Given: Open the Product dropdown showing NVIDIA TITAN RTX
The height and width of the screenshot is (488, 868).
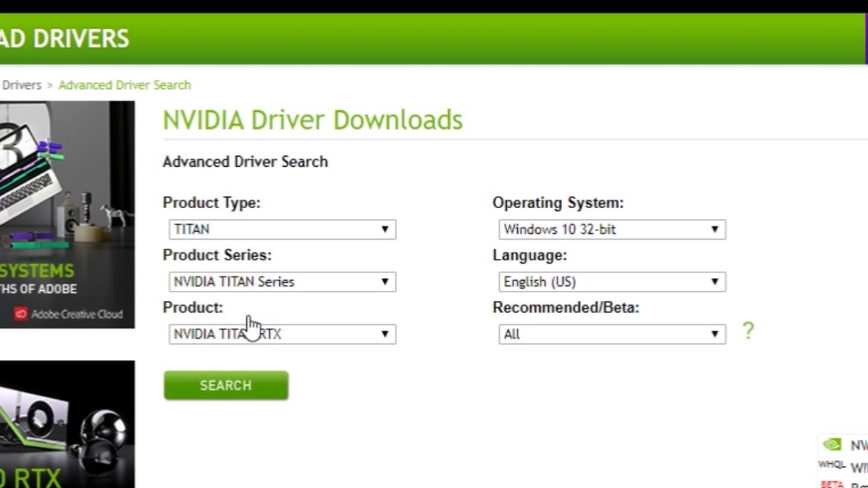Looking at the screenshot, I should 282,333.
